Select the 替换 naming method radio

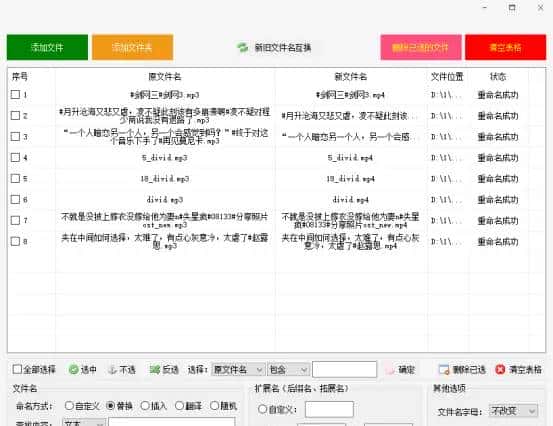coord(110,406)
